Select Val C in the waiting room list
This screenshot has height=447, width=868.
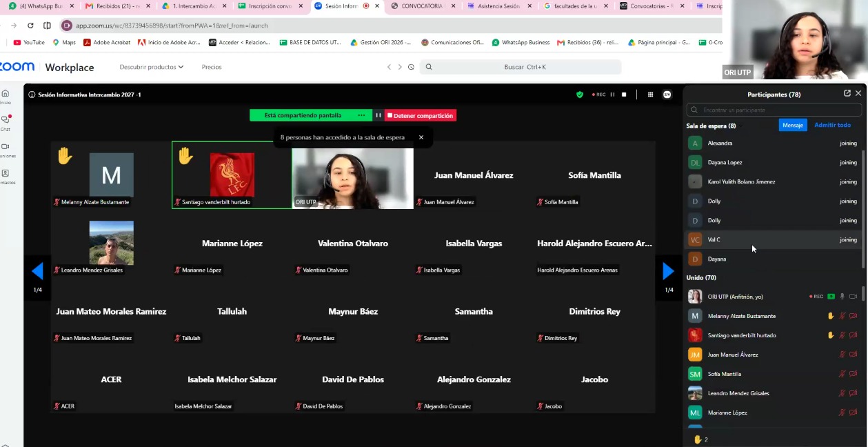point(773,239)
